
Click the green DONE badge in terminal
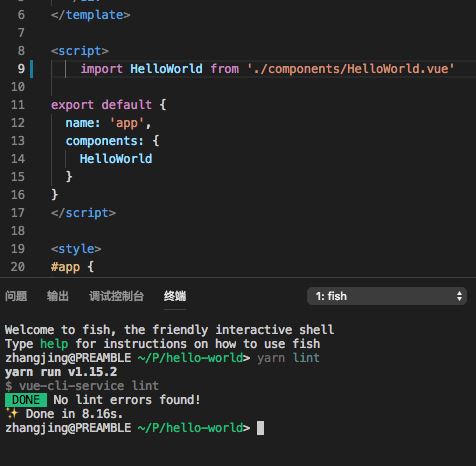click(x=26, y=400)
